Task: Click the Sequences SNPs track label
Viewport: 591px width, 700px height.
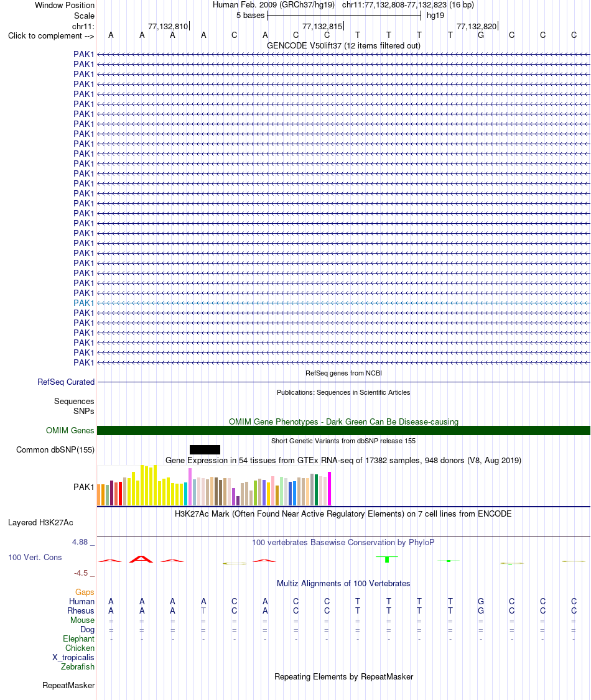Action: tap(74, 406)
